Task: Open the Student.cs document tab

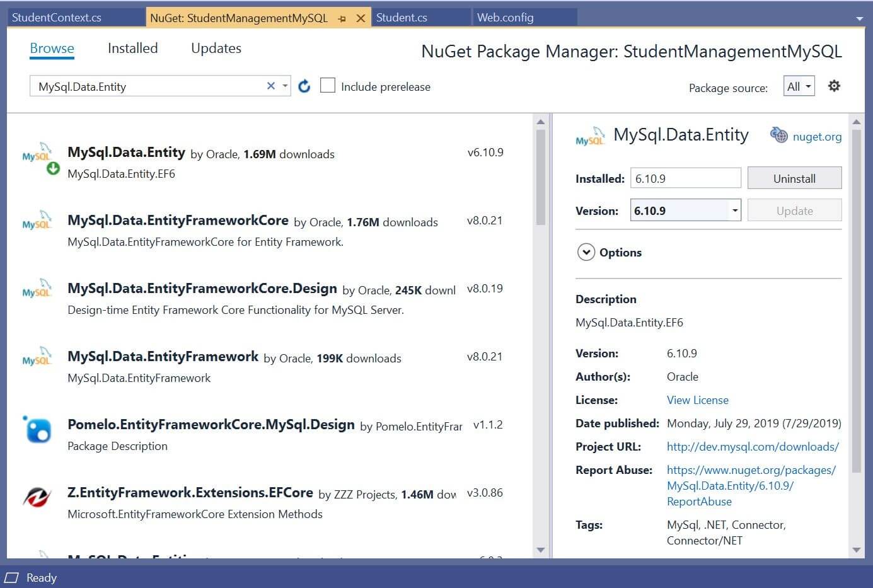Action: (402, 18)
